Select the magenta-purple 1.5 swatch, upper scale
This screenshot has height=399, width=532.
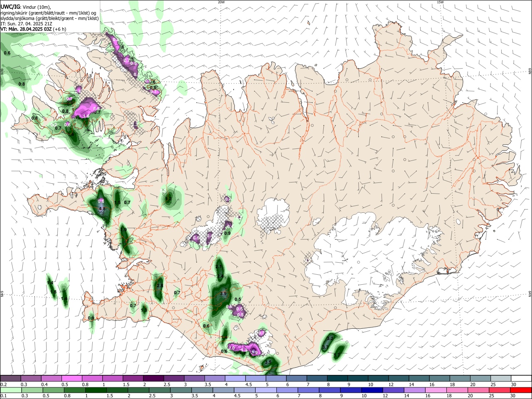coord(133,378)
